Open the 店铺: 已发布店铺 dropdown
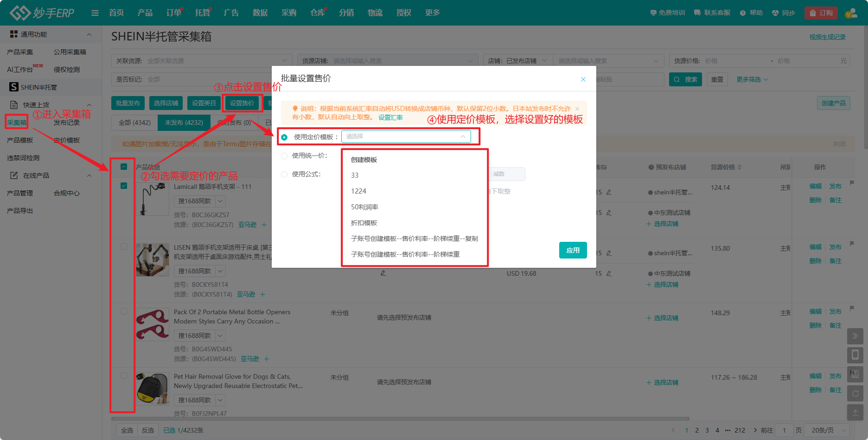The height and width of the screenshot is (440, 868). (x=518, y=61)
